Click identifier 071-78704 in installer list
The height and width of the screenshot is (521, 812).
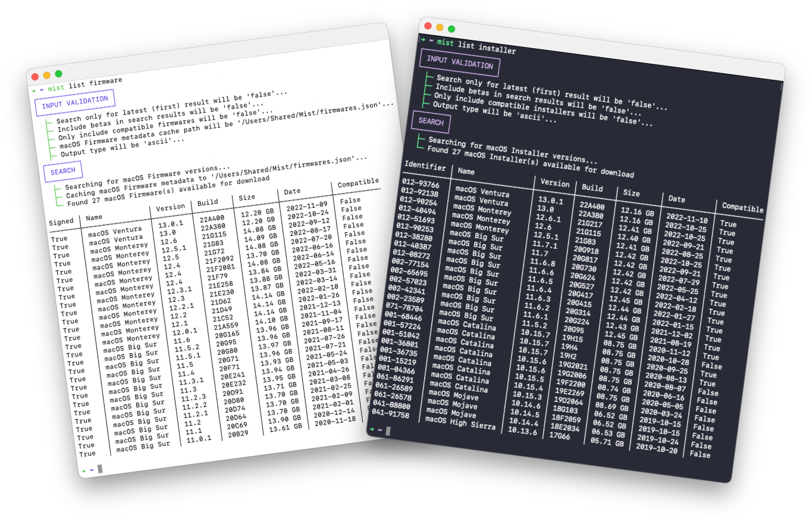[404, 308]
